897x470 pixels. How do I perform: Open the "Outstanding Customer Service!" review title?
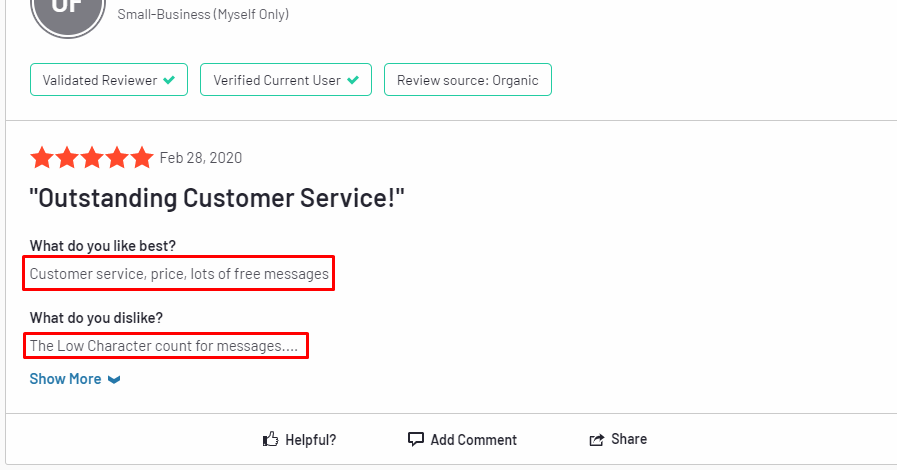[217, 198]
